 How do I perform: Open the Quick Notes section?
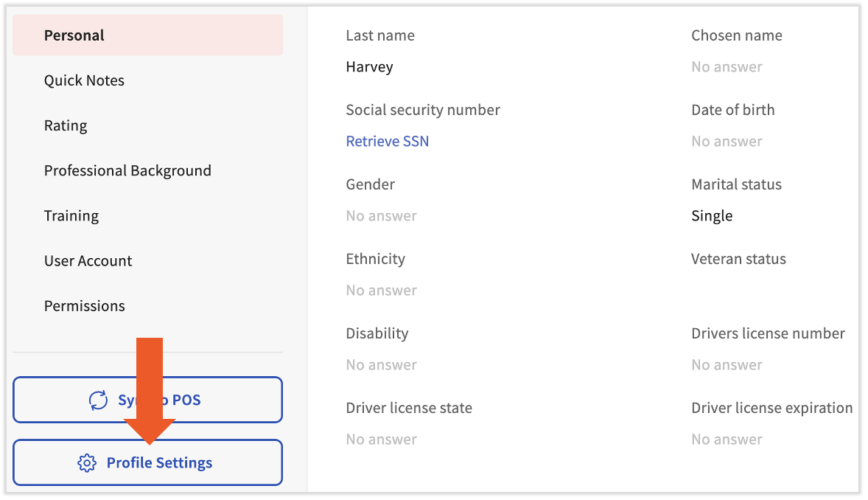[x=84, y=80]
